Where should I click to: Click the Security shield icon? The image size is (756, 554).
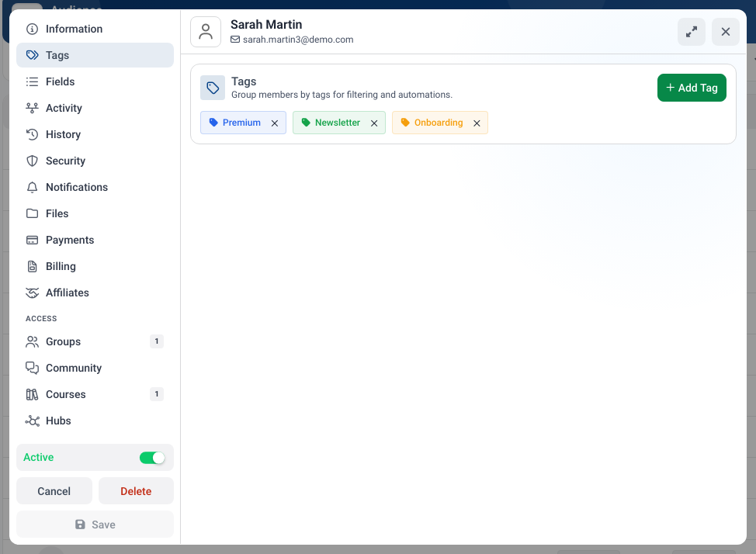click(x=32, y=161)
